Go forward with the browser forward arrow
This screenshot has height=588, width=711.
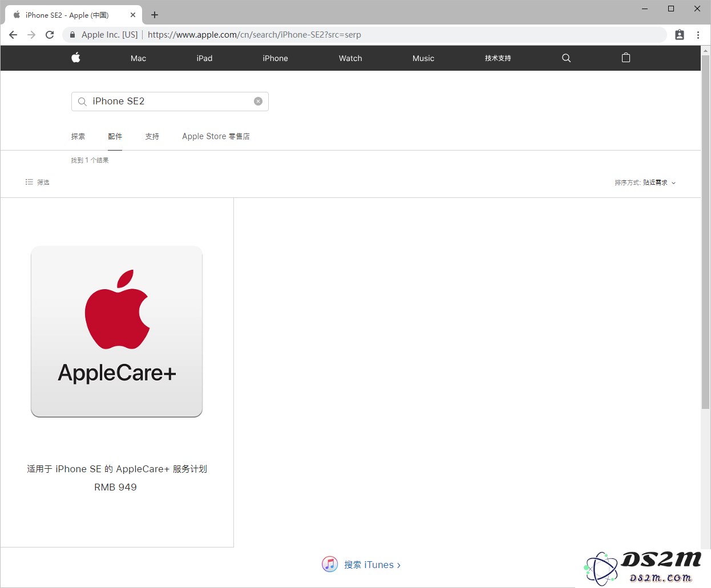pos(31,35)
